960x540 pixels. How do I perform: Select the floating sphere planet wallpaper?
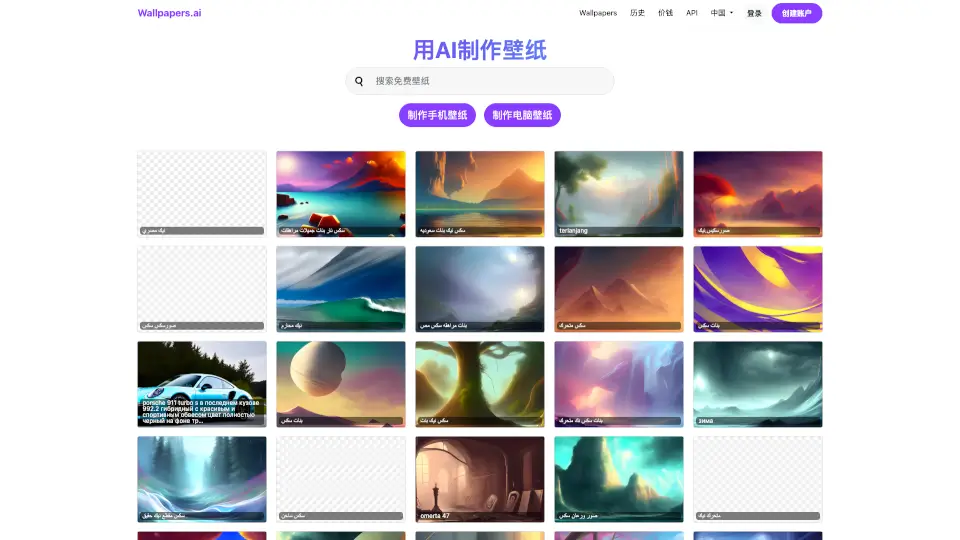[341, 384]
